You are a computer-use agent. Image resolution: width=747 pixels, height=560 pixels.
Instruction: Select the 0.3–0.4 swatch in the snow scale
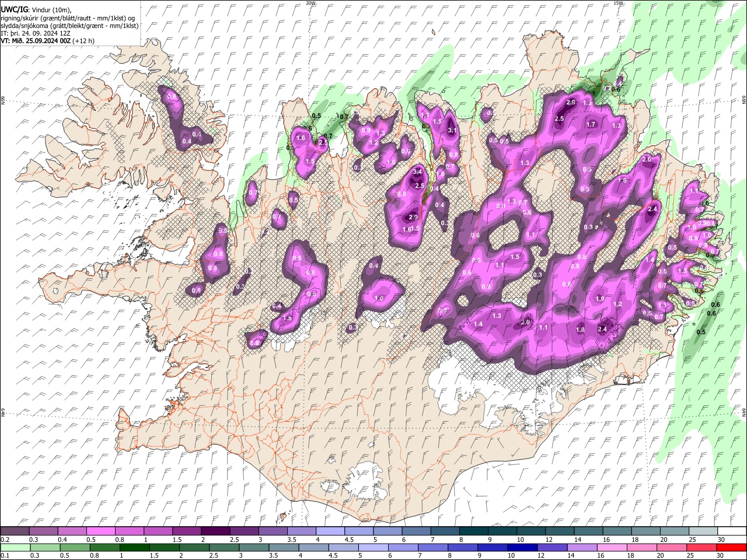pos(44,531)
